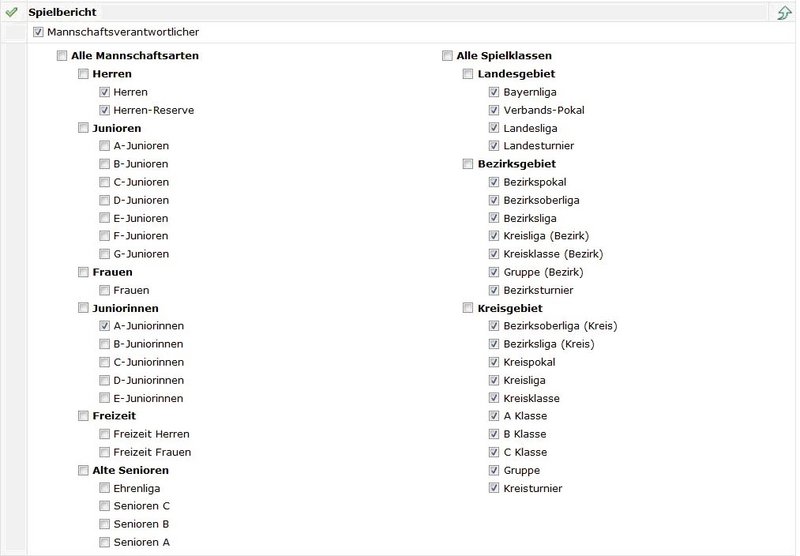The height and width of the screenshot is (556, 800).
Task: Check the Kreisgebiet group checkbox
Action: [x=468, y=308]
